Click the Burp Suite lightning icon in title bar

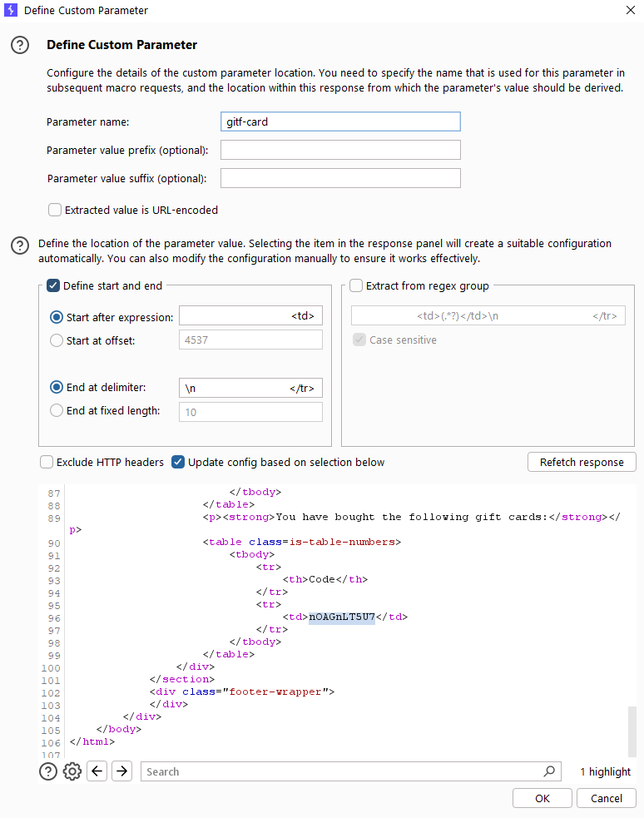click(11, 11)
